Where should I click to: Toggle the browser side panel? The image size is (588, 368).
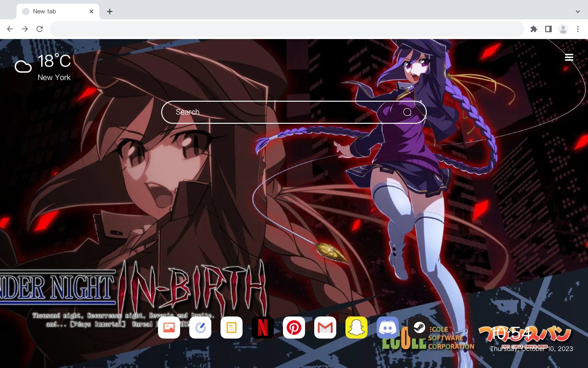[x=548, y=29]
